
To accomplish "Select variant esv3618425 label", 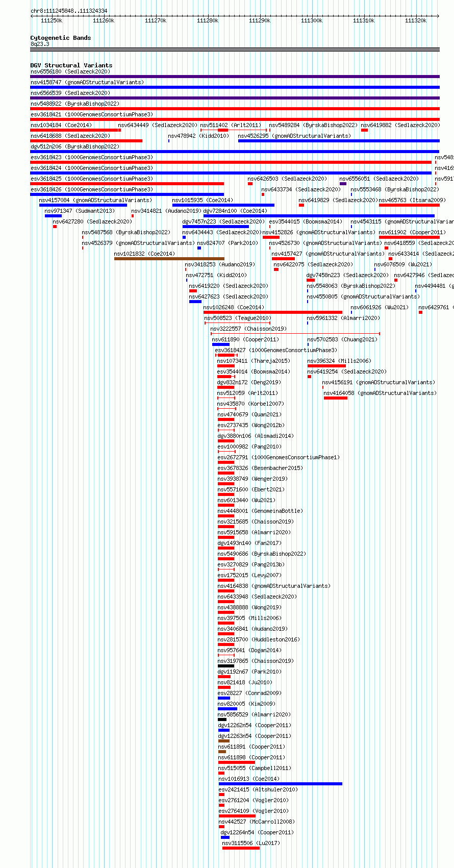I will click(92, 179).
